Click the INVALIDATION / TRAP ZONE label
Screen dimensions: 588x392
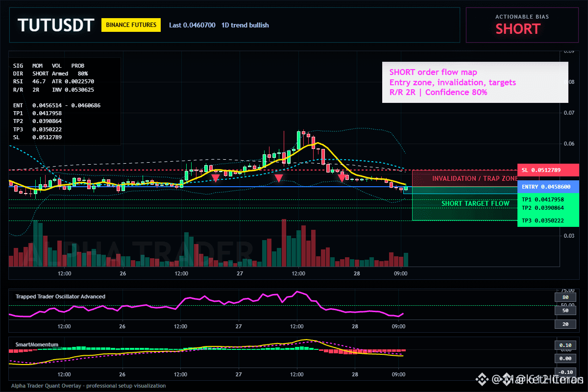click(475, 179)
